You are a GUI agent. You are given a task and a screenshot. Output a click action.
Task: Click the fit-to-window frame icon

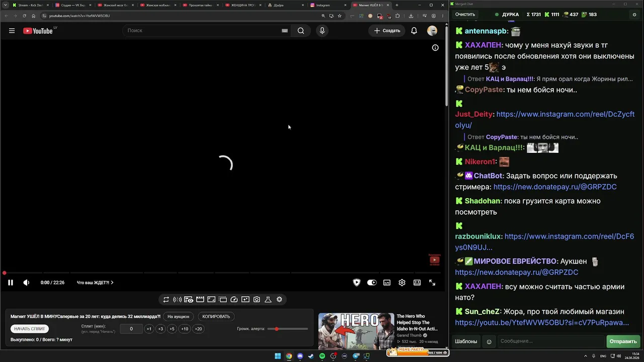(x=211, y=300)
